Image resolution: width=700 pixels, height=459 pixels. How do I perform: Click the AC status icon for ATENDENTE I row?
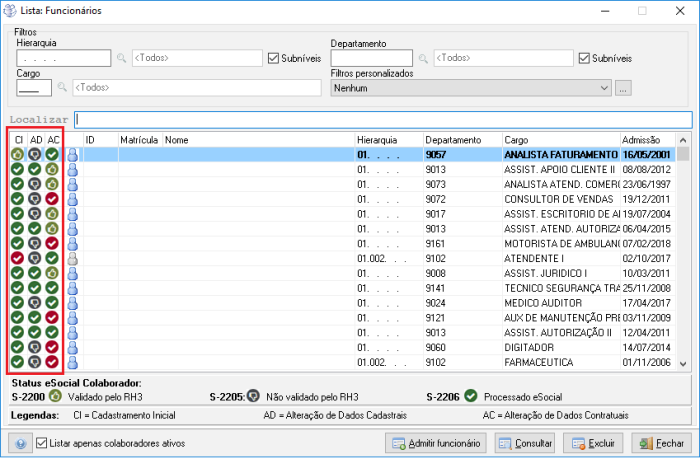coord(52,259)
